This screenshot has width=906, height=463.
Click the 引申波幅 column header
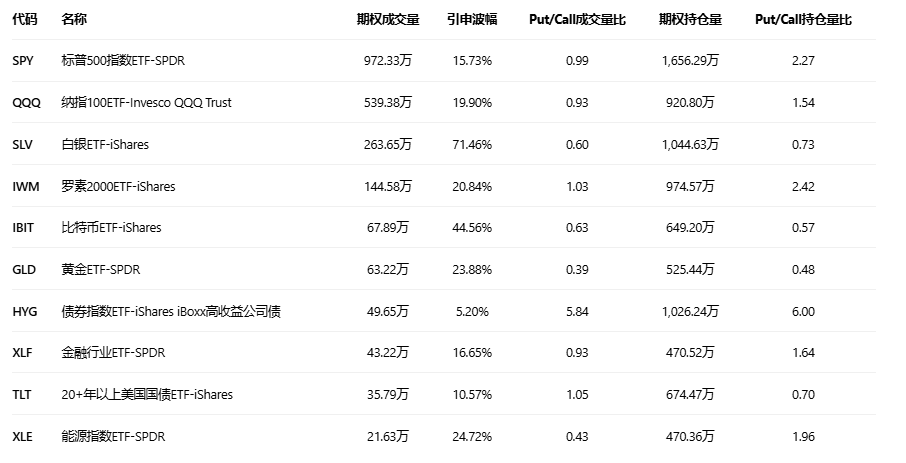click(472, 19)
